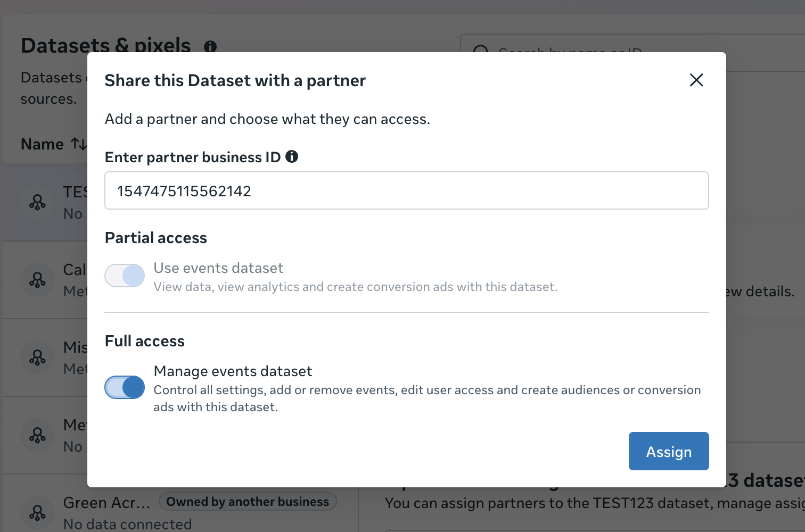
Task: Click the dataset icon in the Cal row
Action: [37, 280]
